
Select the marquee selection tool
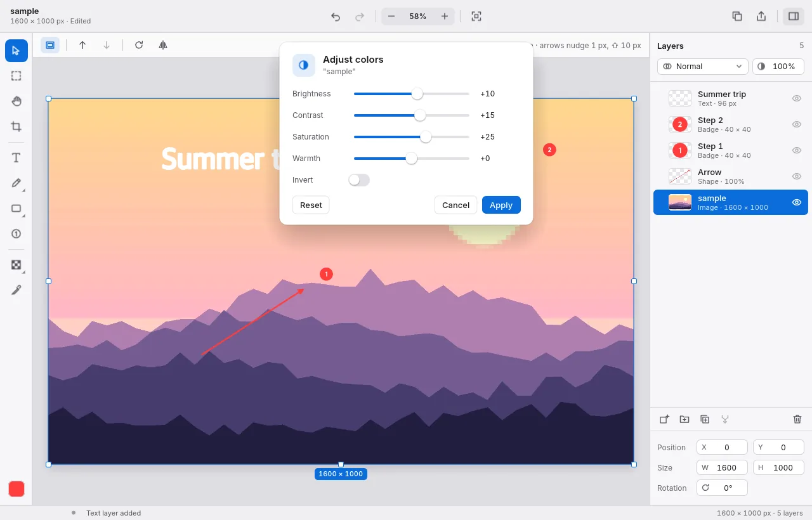point(16,76)
